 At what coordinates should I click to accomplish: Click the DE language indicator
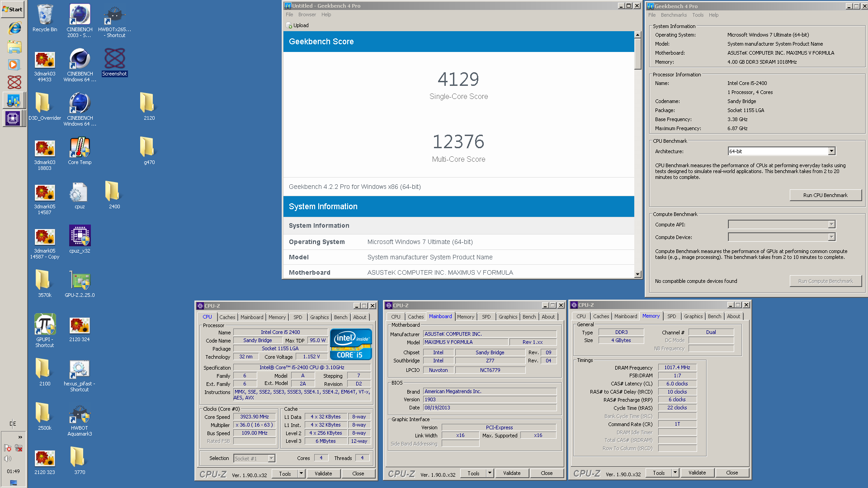(x=13, y=423)
